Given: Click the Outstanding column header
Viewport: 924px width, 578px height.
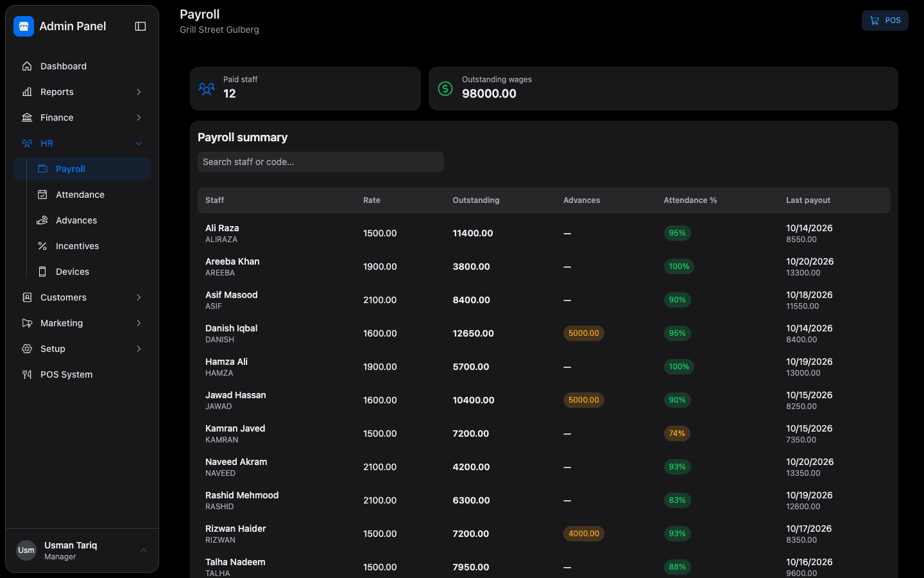Looking at the screenshot, I should (x=476, y=200).
